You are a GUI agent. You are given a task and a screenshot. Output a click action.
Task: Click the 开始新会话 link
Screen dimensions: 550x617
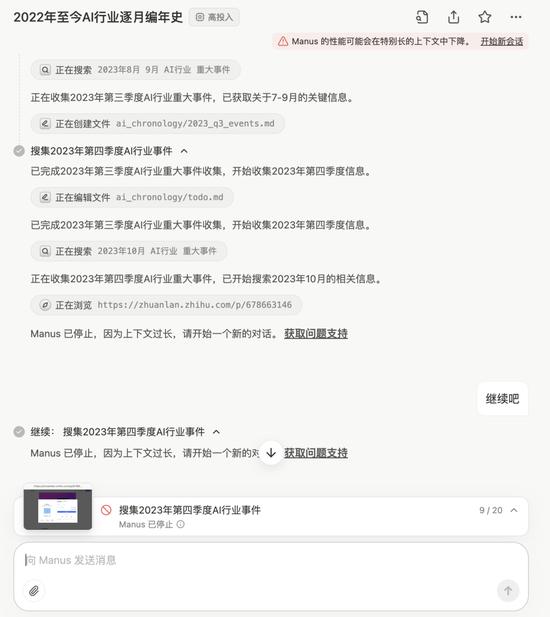502,41
